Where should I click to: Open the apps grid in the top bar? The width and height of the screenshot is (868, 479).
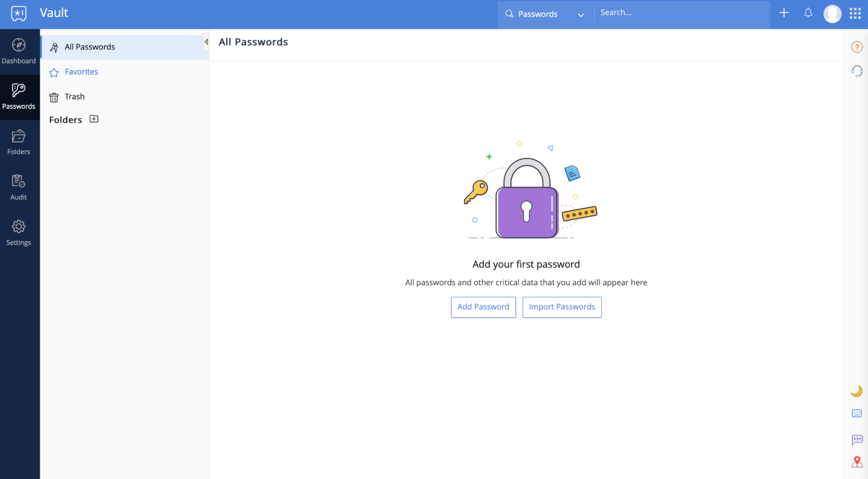point(855,13)
